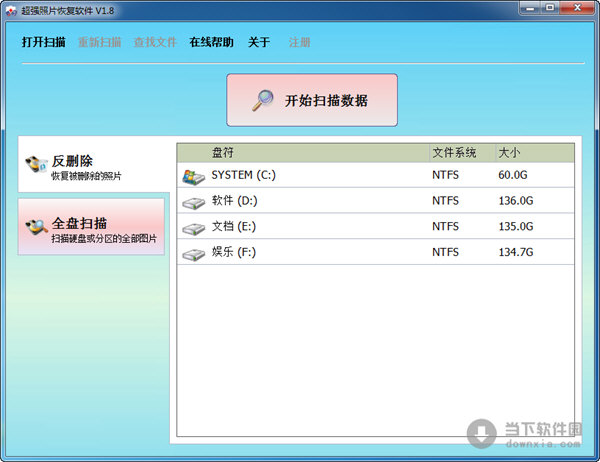Click the app icon in title bar
The width and height of the screenshot is (600, 462).
(x=11, y=9)
